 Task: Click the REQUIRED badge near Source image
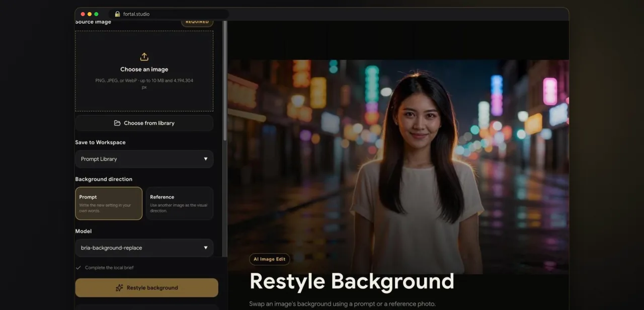point(197,22)
